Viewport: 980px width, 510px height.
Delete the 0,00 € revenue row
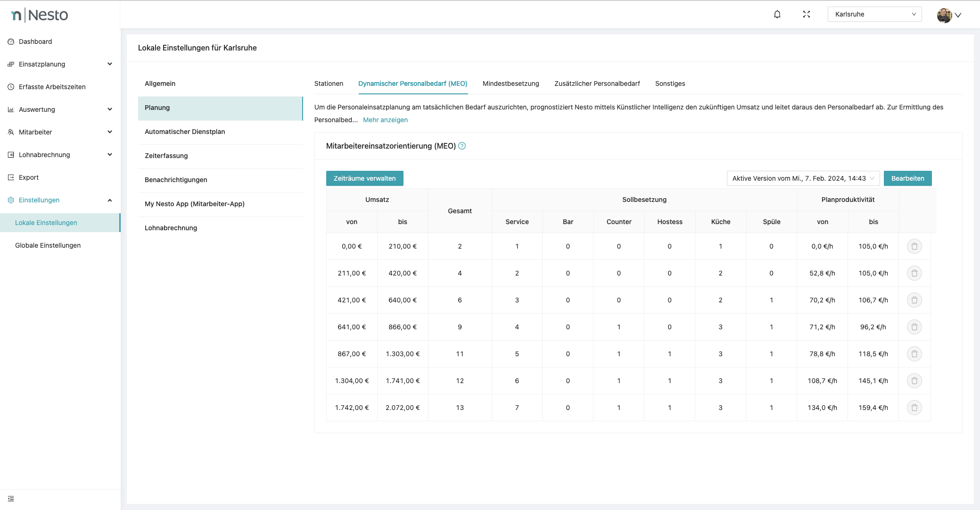pyautogui.click(x=914, y=246)
